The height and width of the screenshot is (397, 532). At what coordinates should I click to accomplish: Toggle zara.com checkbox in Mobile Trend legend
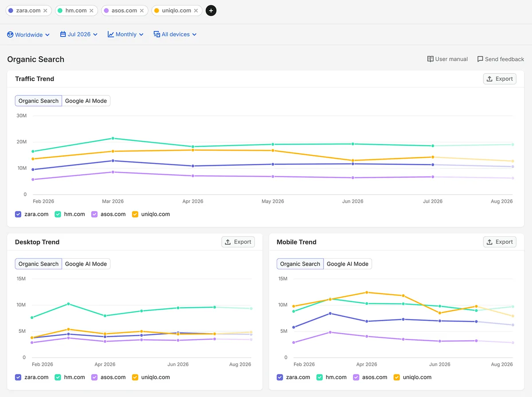coord(280,377)
